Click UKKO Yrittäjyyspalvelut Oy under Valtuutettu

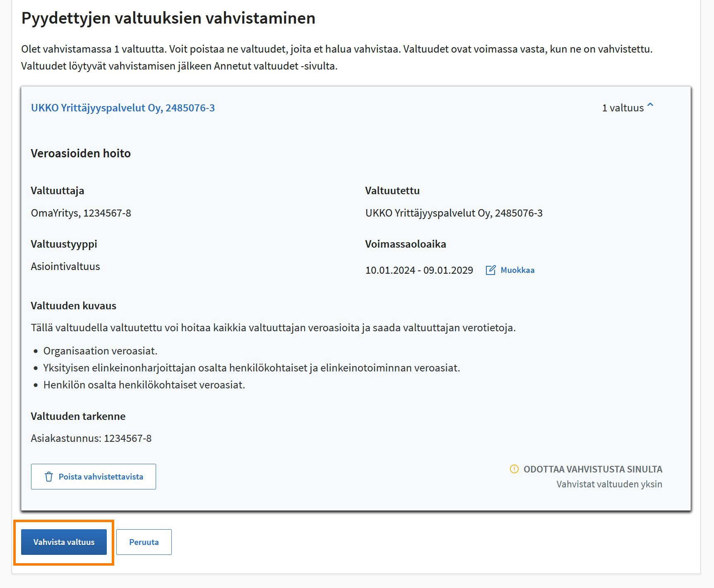[454, 213]
